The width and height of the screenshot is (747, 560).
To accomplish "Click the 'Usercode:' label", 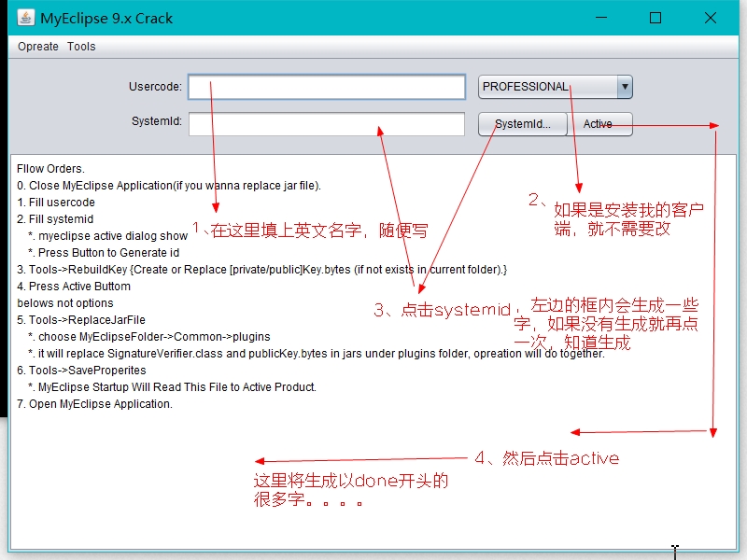I will 155,87.
